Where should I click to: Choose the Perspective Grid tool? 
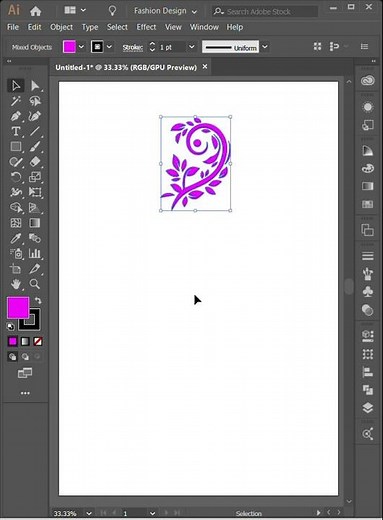pyautogui.click(x=35, y=208)
